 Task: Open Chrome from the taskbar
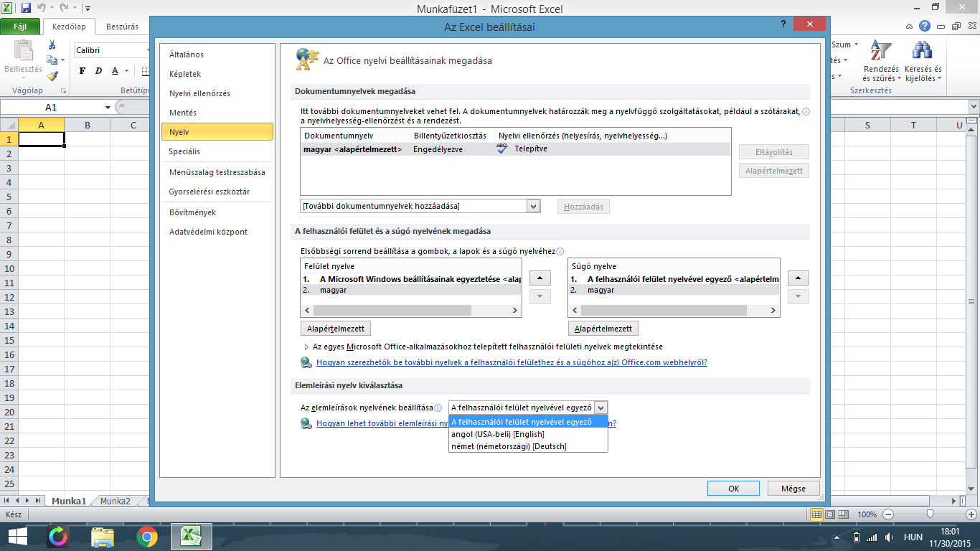(147, 536)
